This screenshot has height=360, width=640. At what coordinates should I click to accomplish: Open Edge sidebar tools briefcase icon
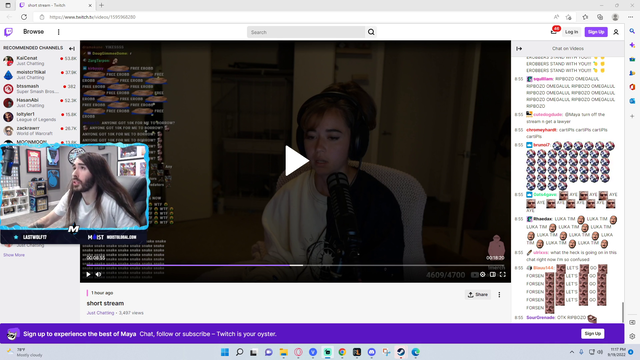click(x=632, y=59)
